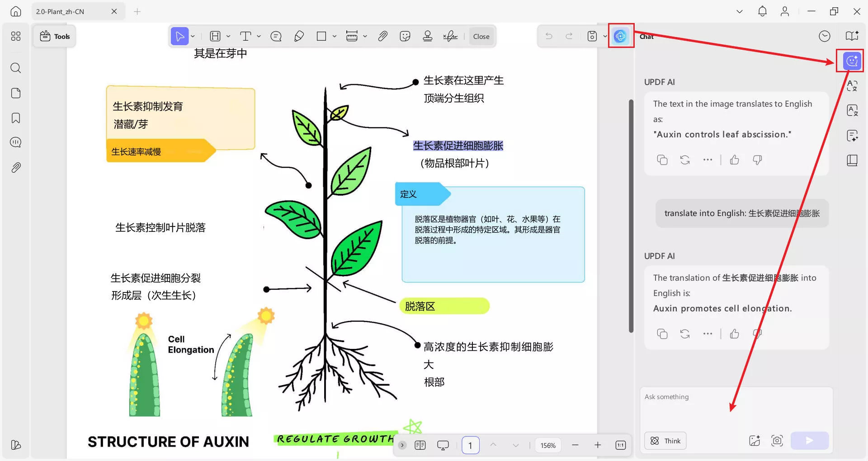The width and height of the screenshot is (868, 461).
Task: Zoom out with the minus button
Action: pyautogui.click(x=575, y=445)
